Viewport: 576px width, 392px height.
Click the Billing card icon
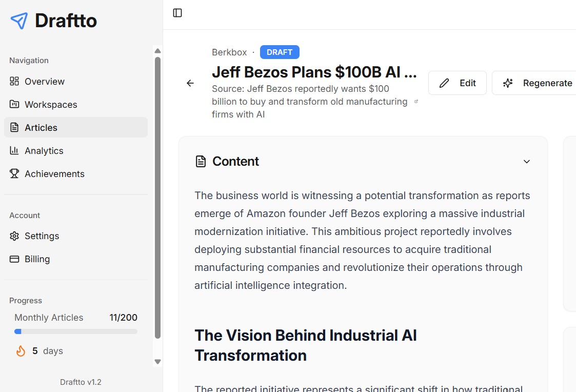(14, 259)
